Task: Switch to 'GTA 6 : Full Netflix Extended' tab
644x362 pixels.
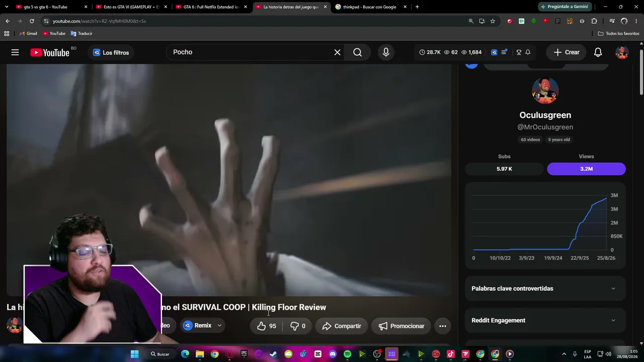Action: (211, 7)
